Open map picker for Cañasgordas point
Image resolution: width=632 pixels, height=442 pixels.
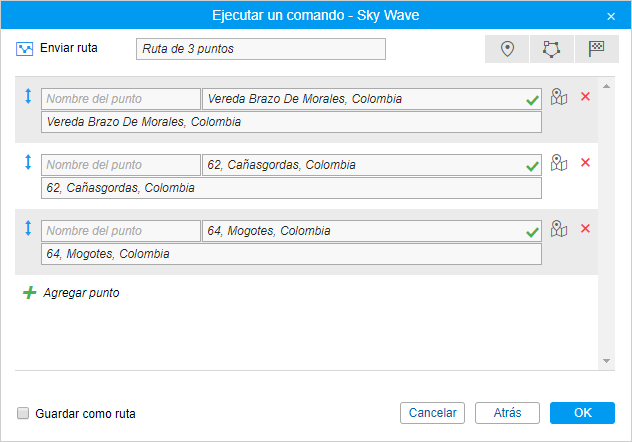(x=559, y=163)
